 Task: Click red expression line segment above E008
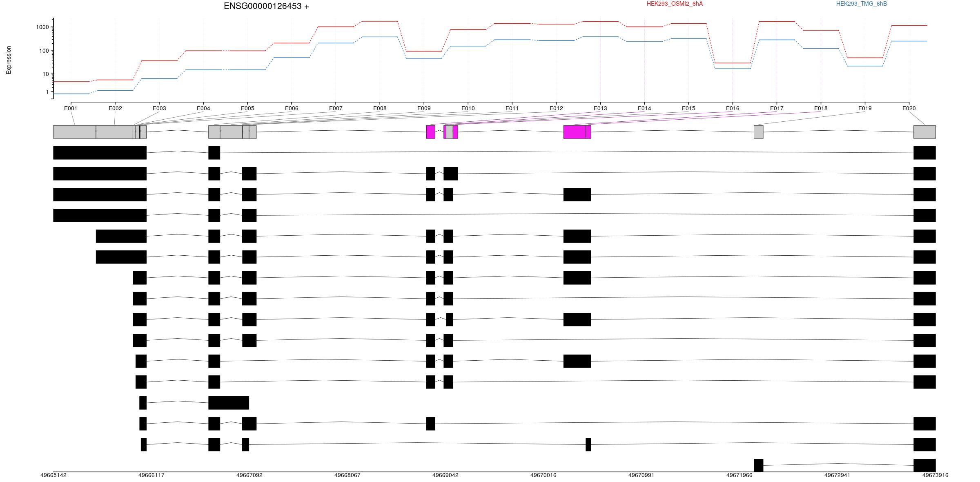click(380, 21)
